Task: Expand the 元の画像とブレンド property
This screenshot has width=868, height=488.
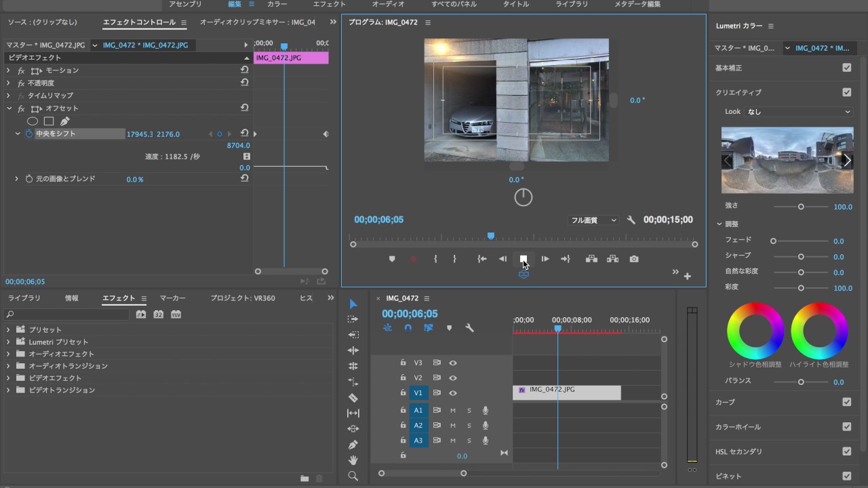Action: point(16,179)
